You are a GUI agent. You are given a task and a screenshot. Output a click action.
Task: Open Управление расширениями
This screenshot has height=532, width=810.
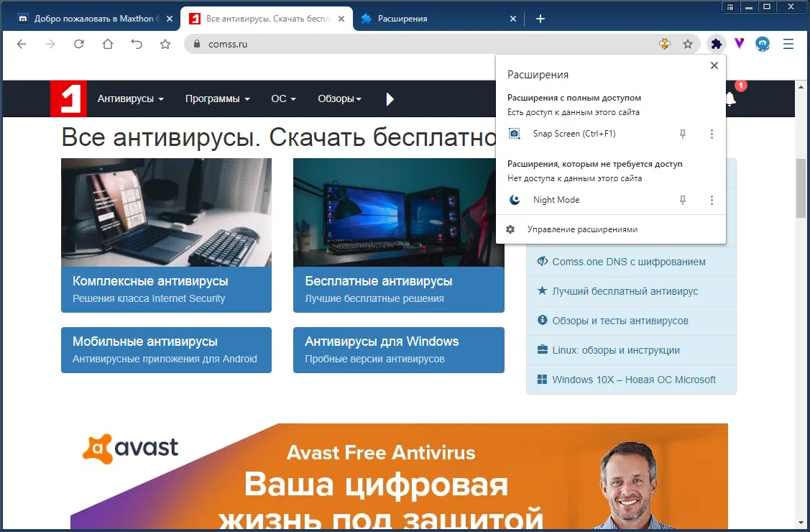pyautogui.click(x=611, y=229)
